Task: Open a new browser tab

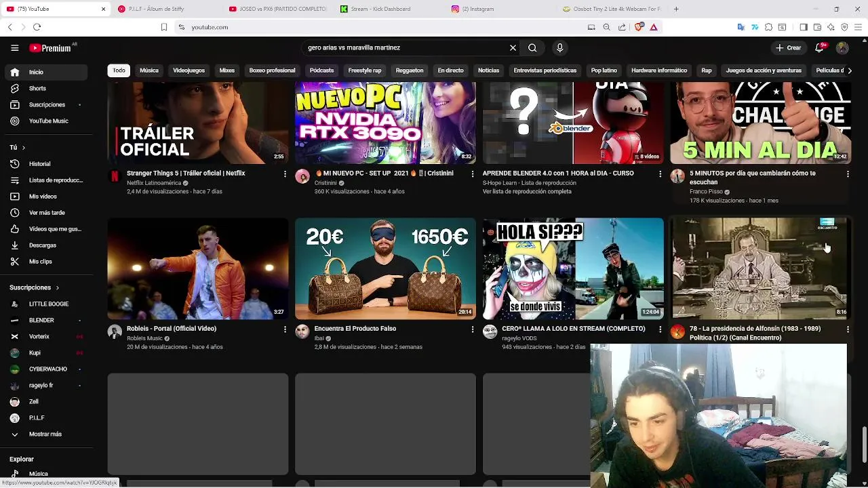Action: tap(676, 9)
